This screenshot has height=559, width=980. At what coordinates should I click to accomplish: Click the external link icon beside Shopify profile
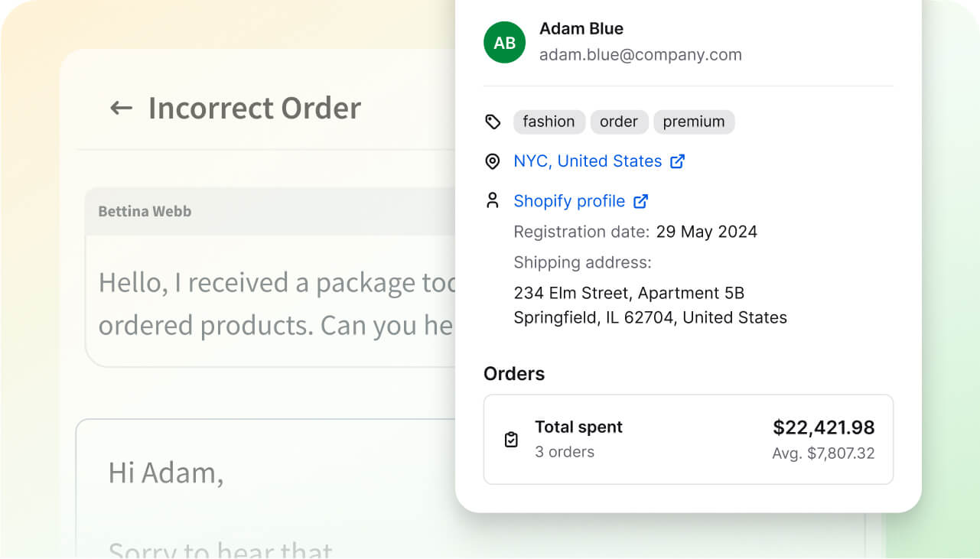[640, 200]
